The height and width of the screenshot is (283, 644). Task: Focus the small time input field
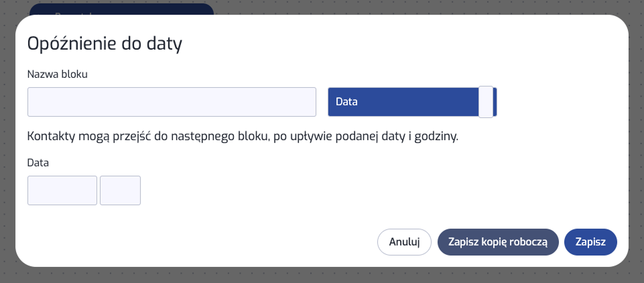point(120,190)
